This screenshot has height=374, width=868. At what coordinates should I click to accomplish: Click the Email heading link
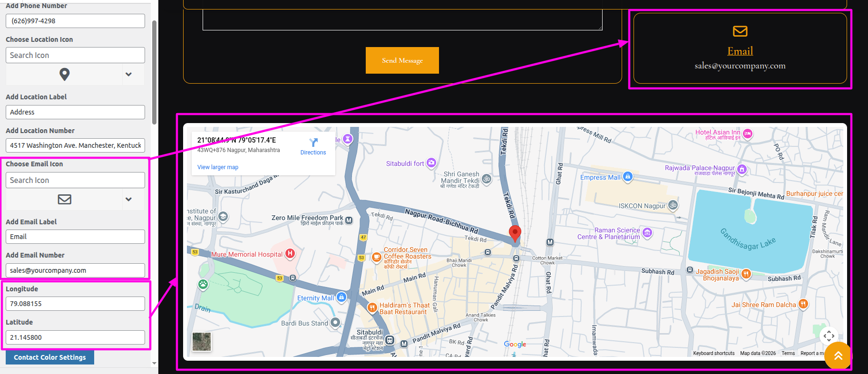click(740, 51)
